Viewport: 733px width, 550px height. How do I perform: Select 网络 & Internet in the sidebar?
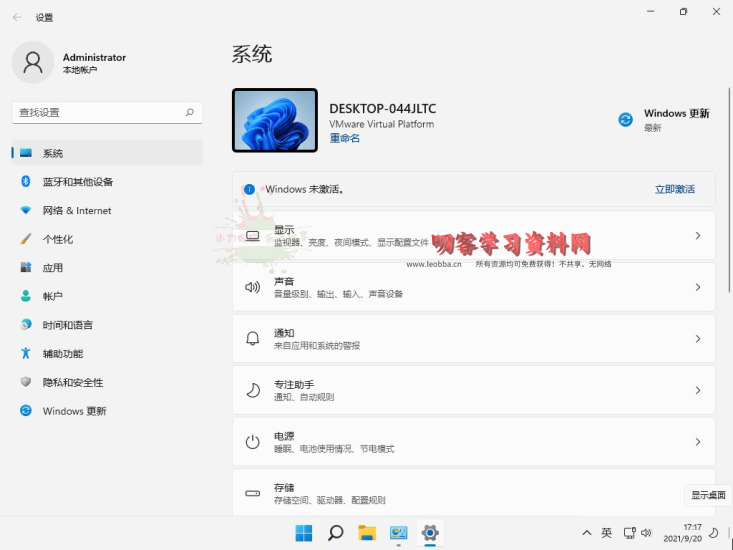(x=108, y=210)
